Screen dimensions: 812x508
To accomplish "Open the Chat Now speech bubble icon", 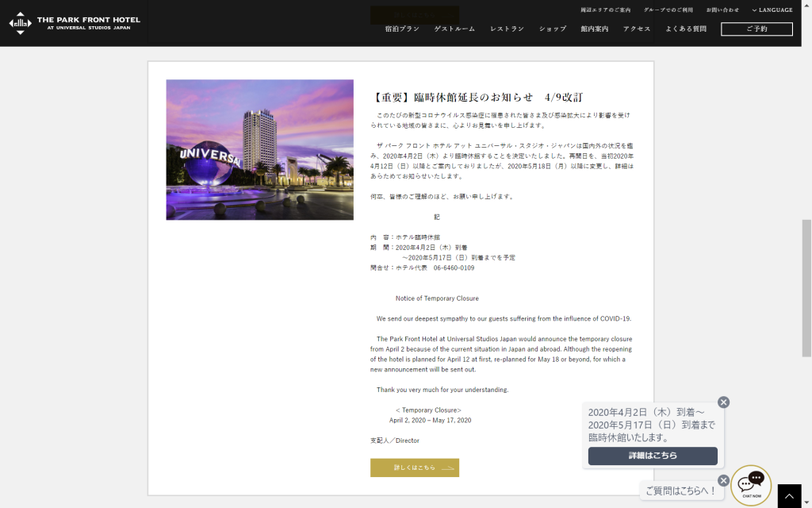I will click(751, 485).
